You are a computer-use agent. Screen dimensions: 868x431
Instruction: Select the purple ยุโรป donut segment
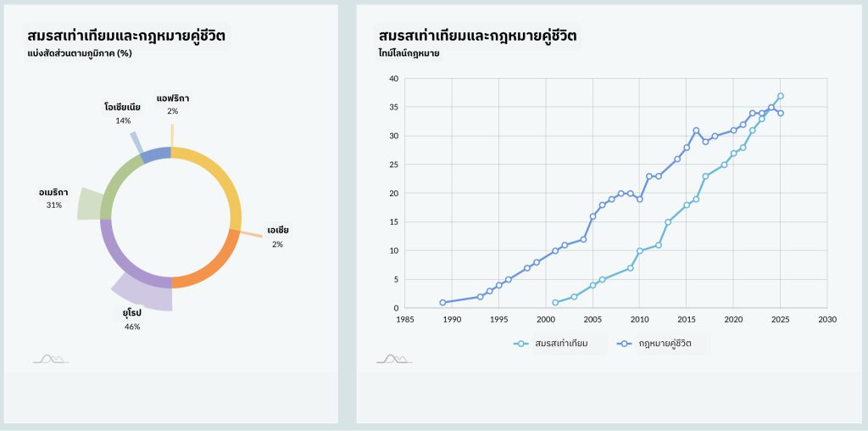[127, 263]
